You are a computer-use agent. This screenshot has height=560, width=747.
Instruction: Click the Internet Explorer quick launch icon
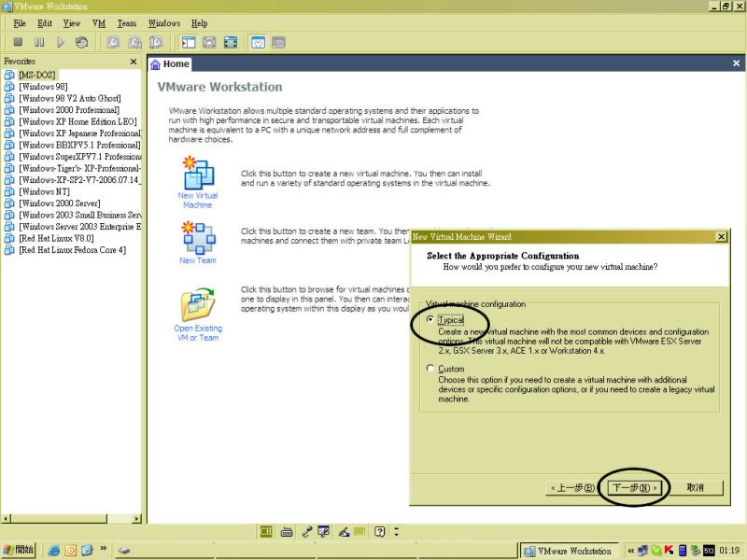coord(54,551)
